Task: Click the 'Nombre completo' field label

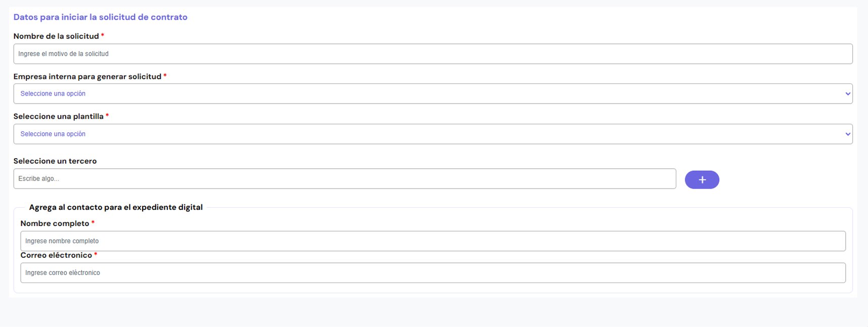Action: (55, 223)
